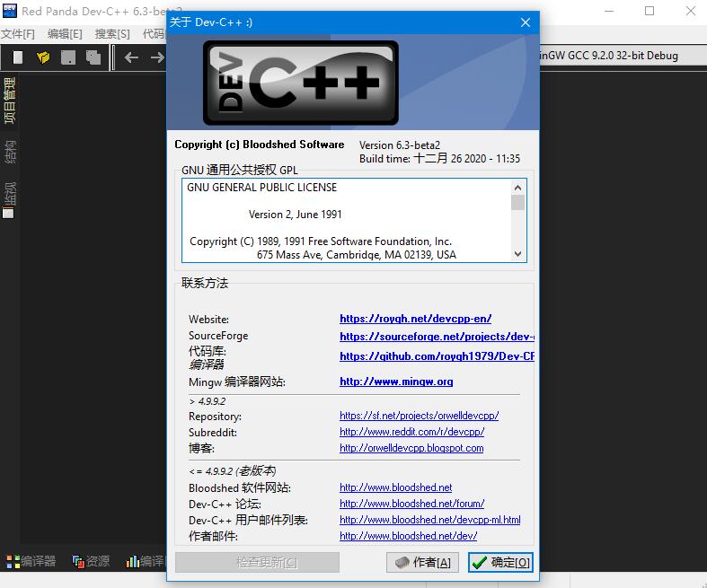Click the 作者[A] button
The image size is (707, 588).
(422, 562)
